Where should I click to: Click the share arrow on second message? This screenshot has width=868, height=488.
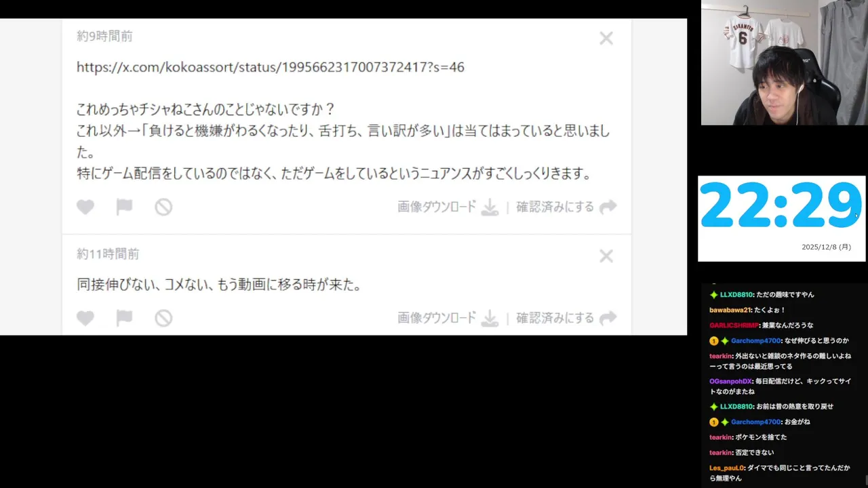pyautogui.click(x=608, y=318)
